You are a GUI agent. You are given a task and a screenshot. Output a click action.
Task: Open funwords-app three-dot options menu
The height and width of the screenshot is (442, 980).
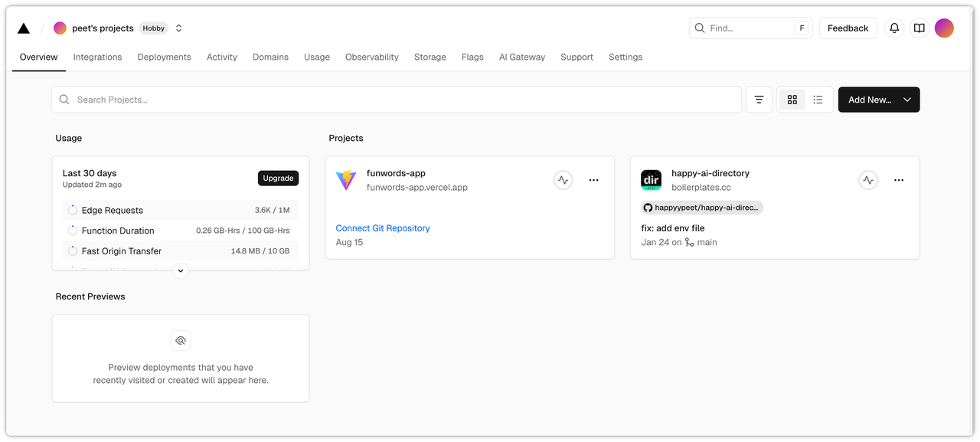593,180
